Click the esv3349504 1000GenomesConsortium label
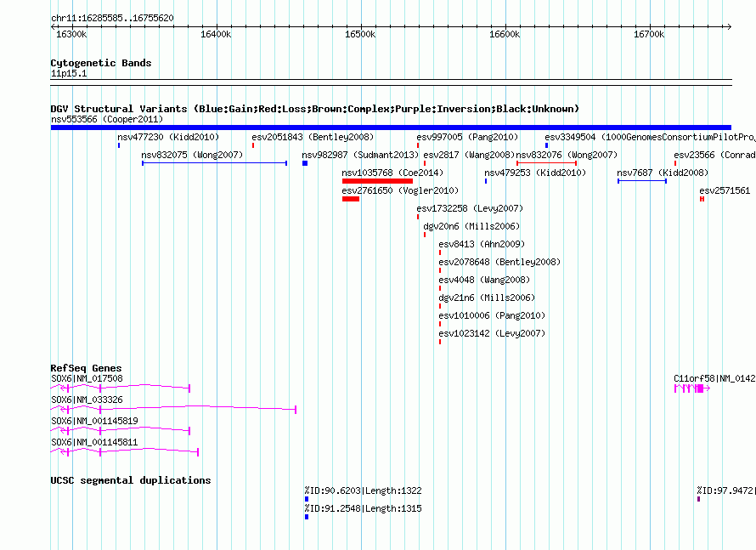 pyautogui.click(x=651, y=137)
